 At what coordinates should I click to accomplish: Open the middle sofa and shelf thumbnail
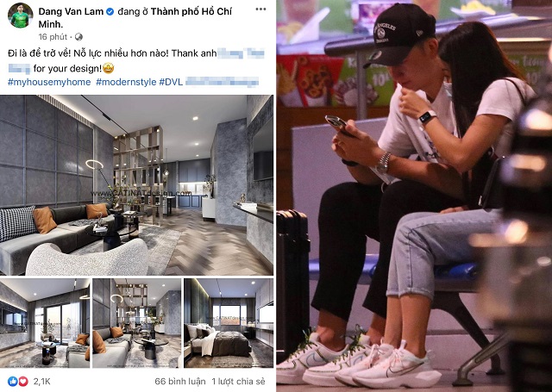click(x=137, y=323)
